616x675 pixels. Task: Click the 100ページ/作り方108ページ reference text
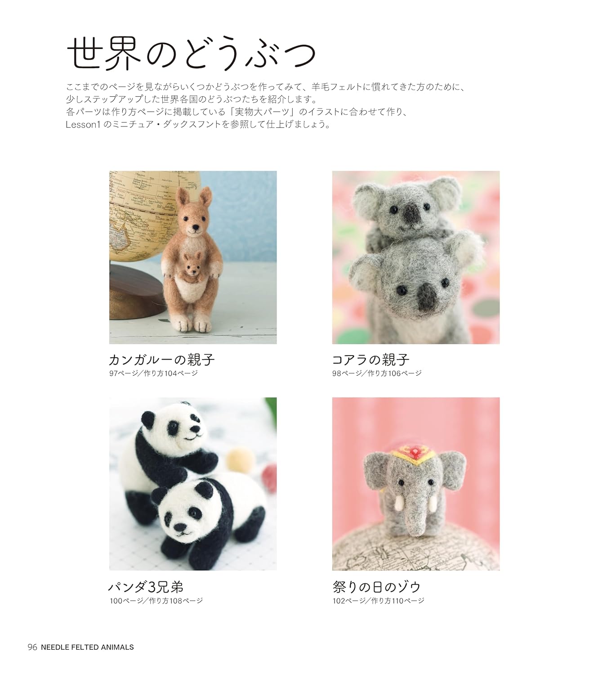click(x=156, y=600)
